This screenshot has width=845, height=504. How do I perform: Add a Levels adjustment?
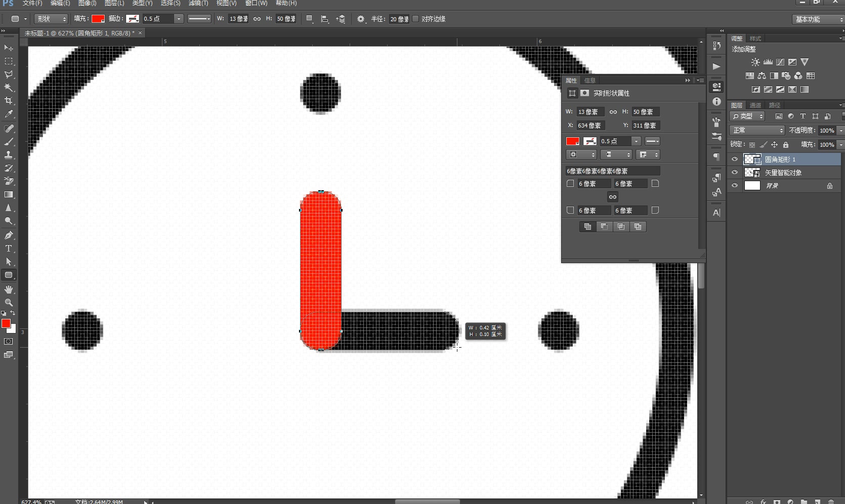click(x=768, y=62)
